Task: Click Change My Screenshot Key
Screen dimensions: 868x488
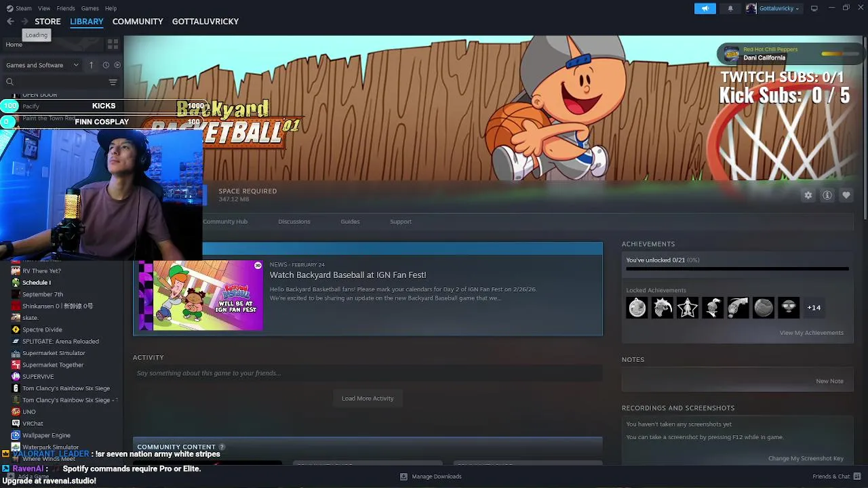Action: coord(806,458)
